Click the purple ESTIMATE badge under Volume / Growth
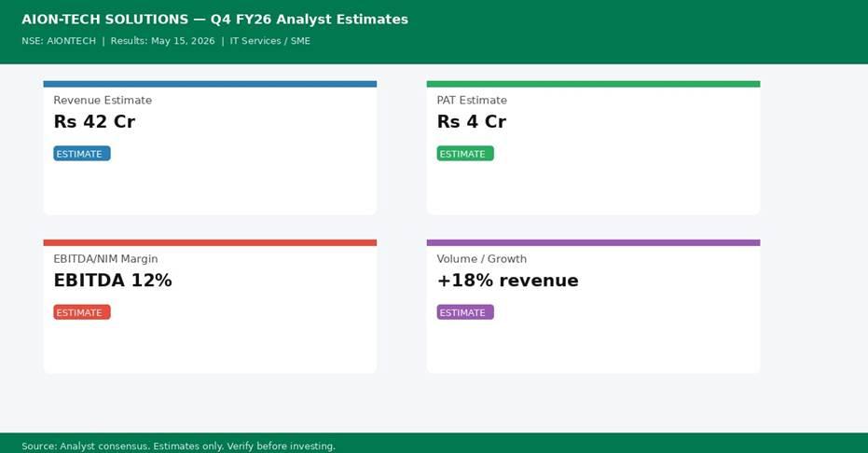This screenshot has height=453, width=868. 465,312
